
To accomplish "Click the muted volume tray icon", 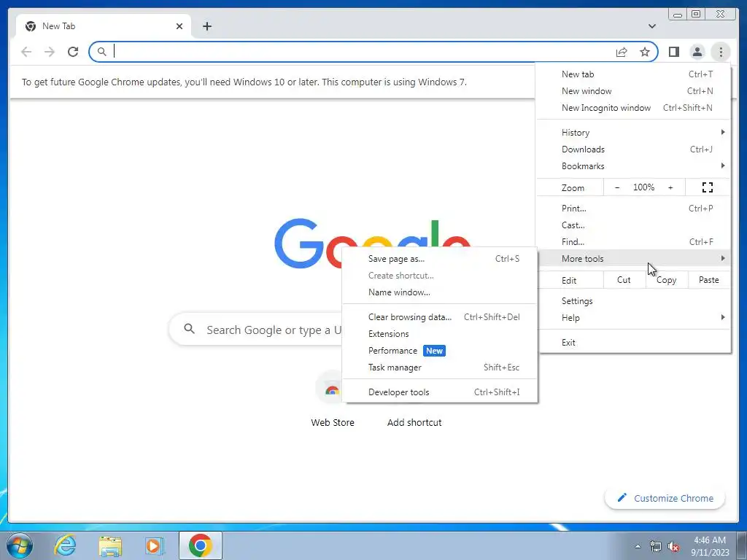I will (x=673, y=546).
